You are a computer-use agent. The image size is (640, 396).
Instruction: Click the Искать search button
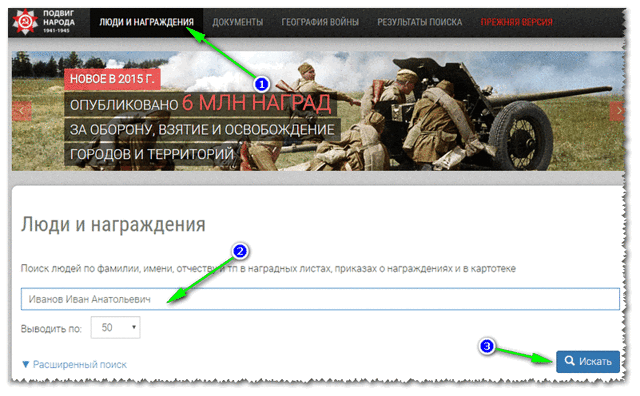(x=588, y=361)
